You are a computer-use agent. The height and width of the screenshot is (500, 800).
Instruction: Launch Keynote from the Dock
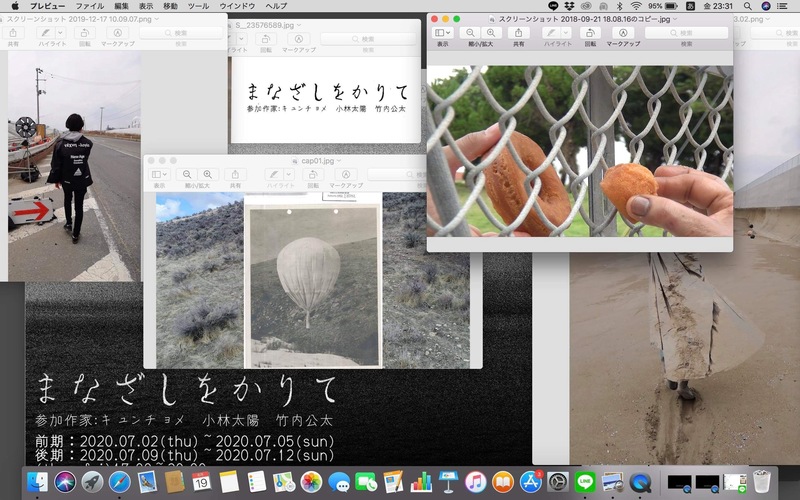pos(448,482)
